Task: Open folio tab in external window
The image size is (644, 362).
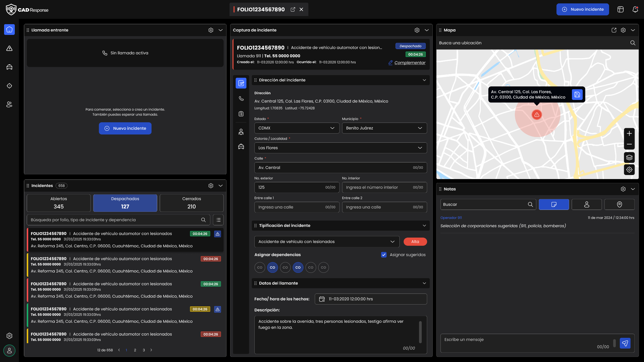Action: click(x=293, y=9)
